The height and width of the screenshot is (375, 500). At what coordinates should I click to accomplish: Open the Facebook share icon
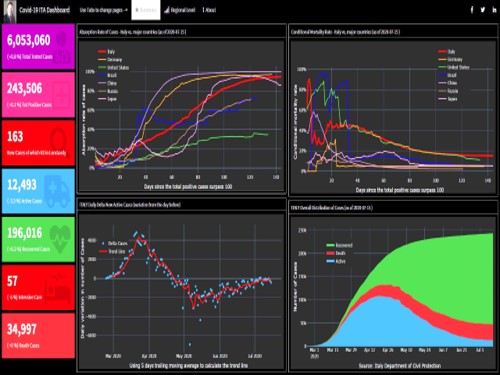pyautogui.click(x=472, y=10)
